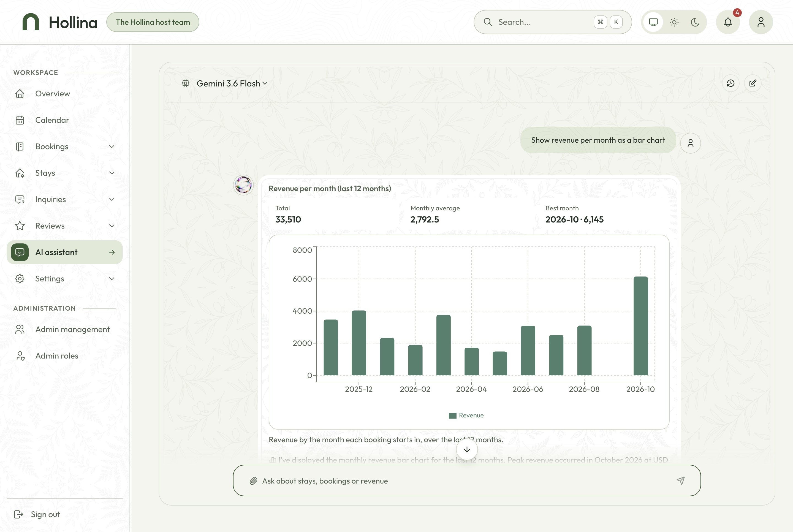Click the Sign out door icon
Screen dimensions: 793x532
19,514
